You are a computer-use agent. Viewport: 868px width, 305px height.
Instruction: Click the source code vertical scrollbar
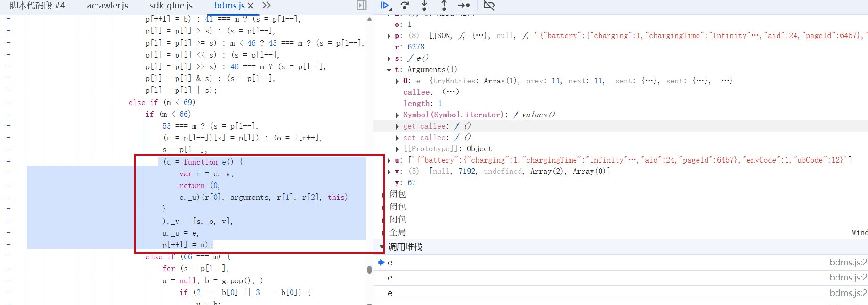click(369, 270)
